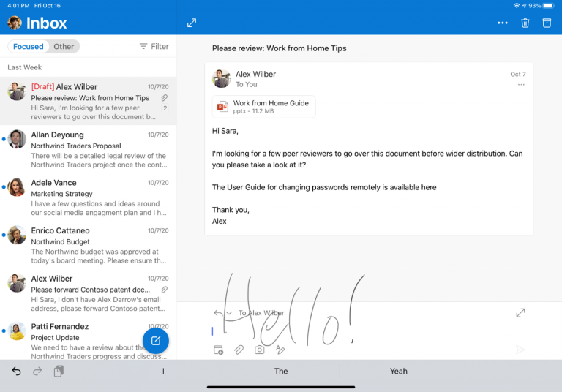The image size is (562, 392).
Task: Open the filter icon in inbox list
Action: pos(143,46)
